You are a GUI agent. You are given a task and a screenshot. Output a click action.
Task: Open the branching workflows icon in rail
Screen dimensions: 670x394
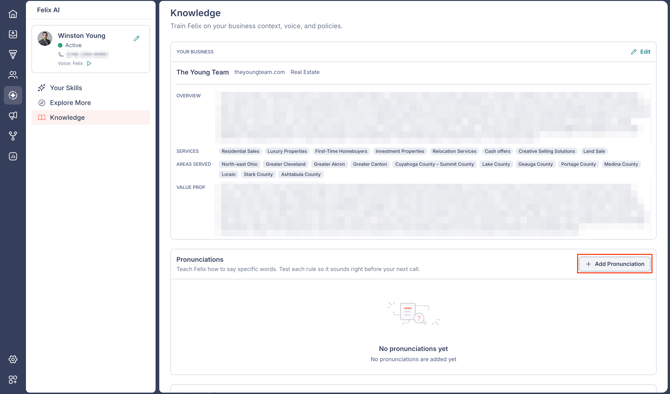tap(13, 136)
